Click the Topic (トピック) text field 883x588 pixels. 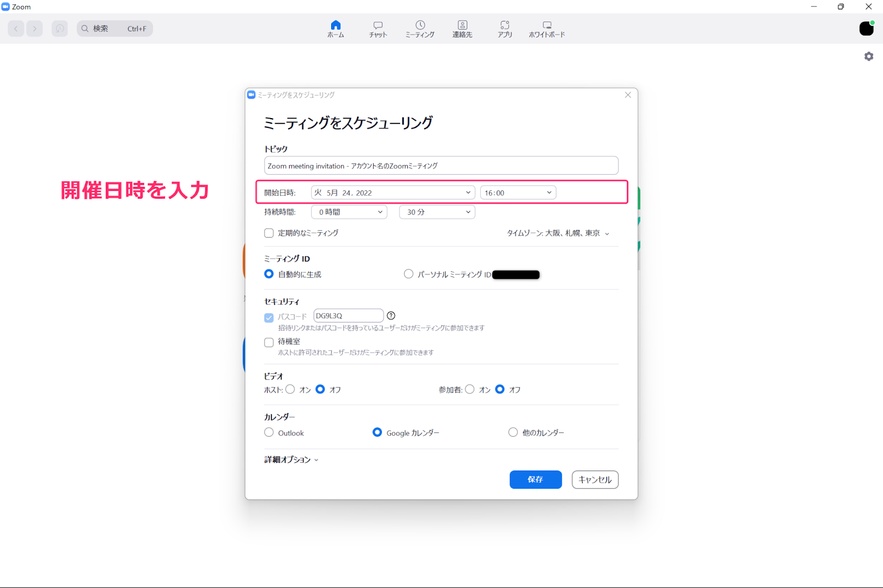(x=441, y=165)
